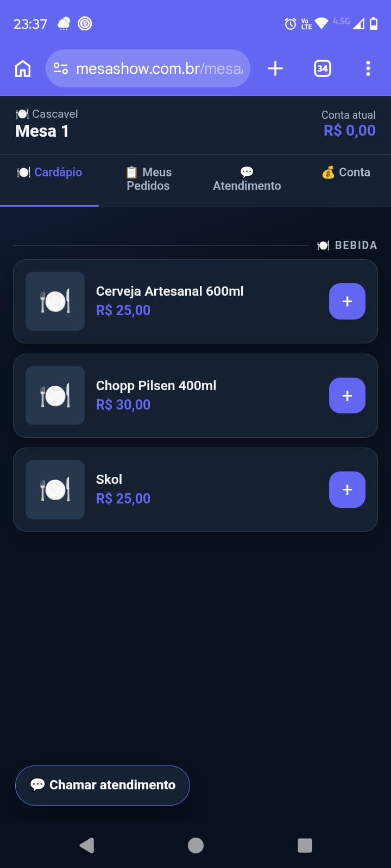
Task: Tap the Cerveja Artesanal plate thumbnail
Action: point(55,301)
